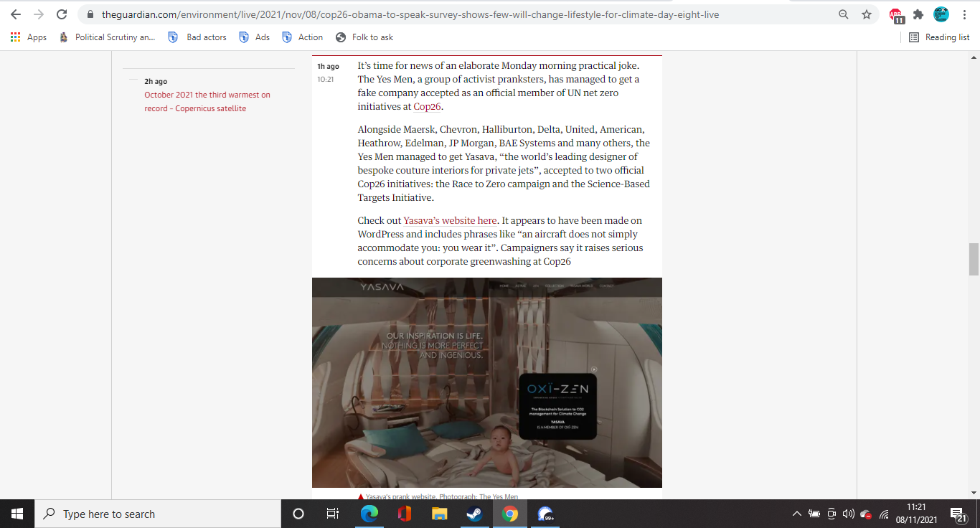
Task: Open the Windows Start menu
Action: (17, 514)
